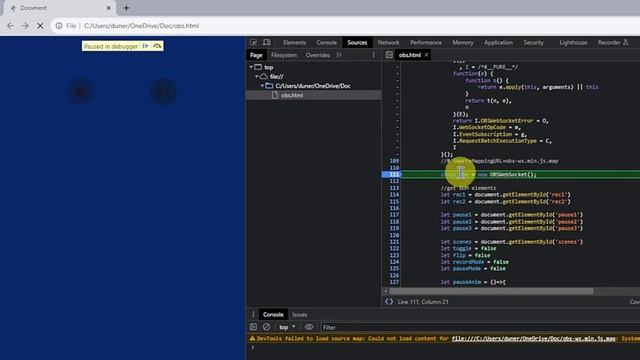This screenshot has width=640, height=360.
Task: Open drawer three-dot menu
Action: pyautogui.click(x=253, y=314)
